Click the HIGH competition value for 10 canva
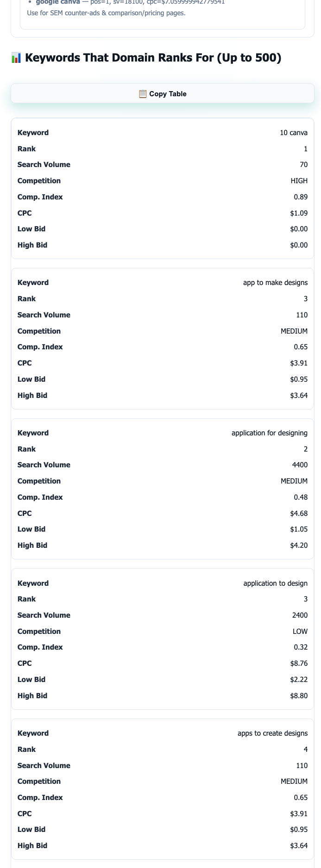 pyautogui.click(x=299, y=181)
